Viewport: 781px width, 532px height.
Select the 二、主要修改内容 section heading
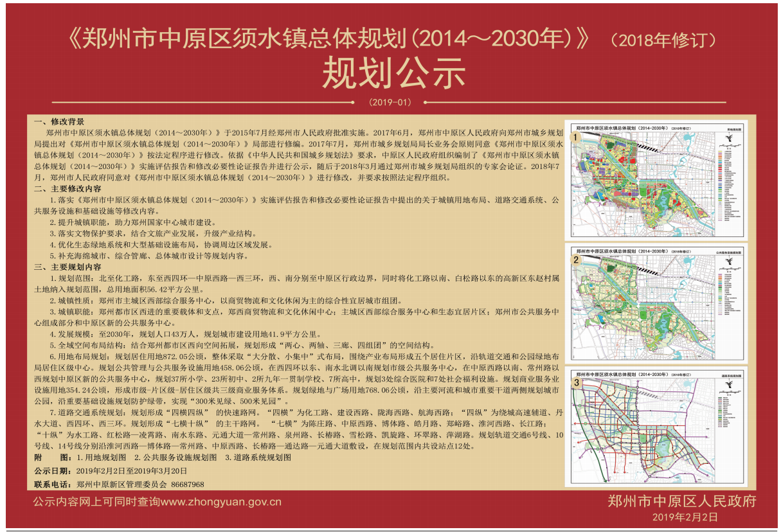tap(67, 189)
